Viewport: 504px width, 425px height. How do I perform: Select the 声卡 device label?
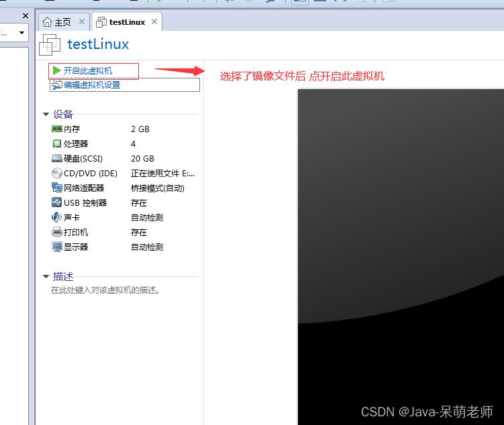72,218
